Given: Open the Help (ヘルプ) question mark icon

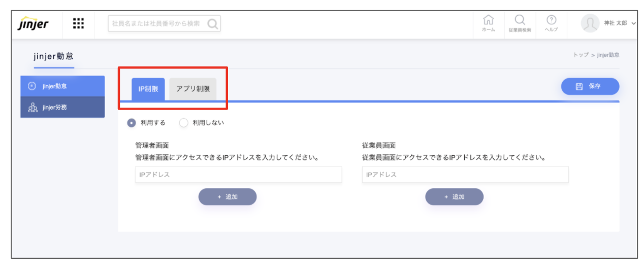Looking at the screenshot, I should point(551,23).
